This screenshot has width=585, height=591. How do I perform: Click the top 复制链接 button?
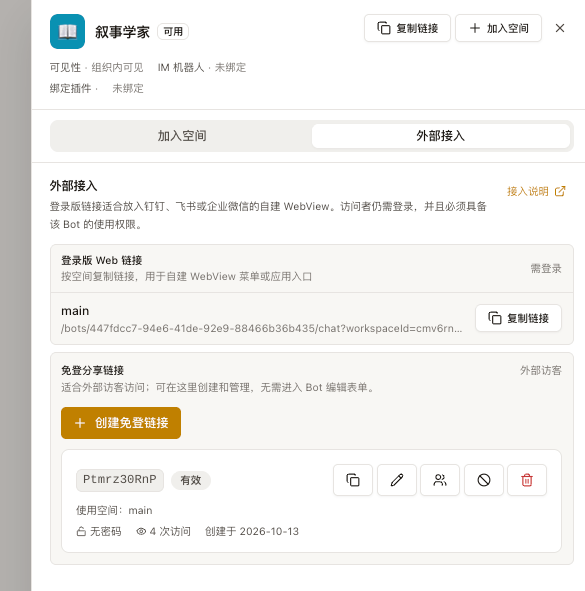[x=407, y=28]
